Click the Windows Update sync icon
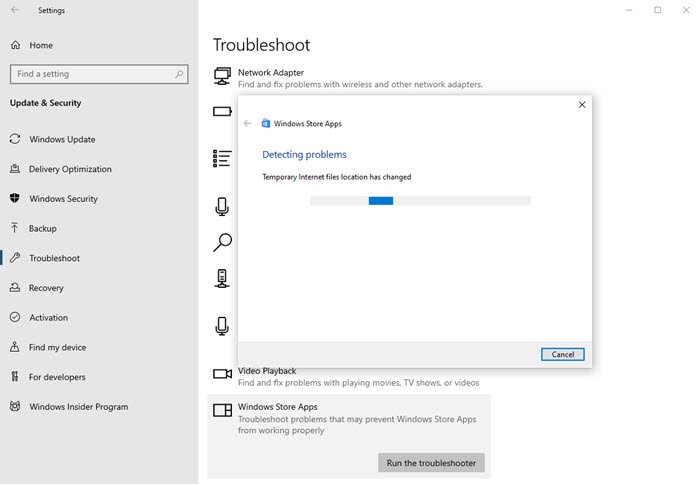This screenshot has width=700, height=485. (x=15, y=139)
